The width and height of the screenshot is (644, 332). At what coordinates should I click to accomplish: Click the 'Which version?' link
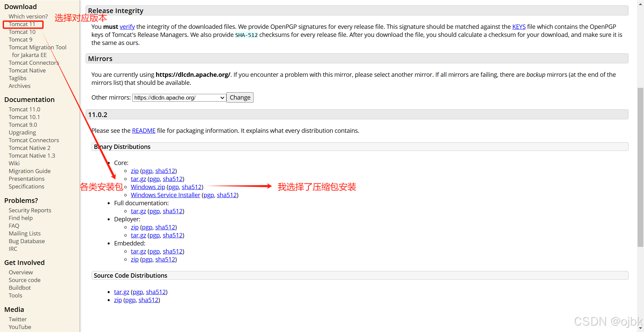point(28,16)
